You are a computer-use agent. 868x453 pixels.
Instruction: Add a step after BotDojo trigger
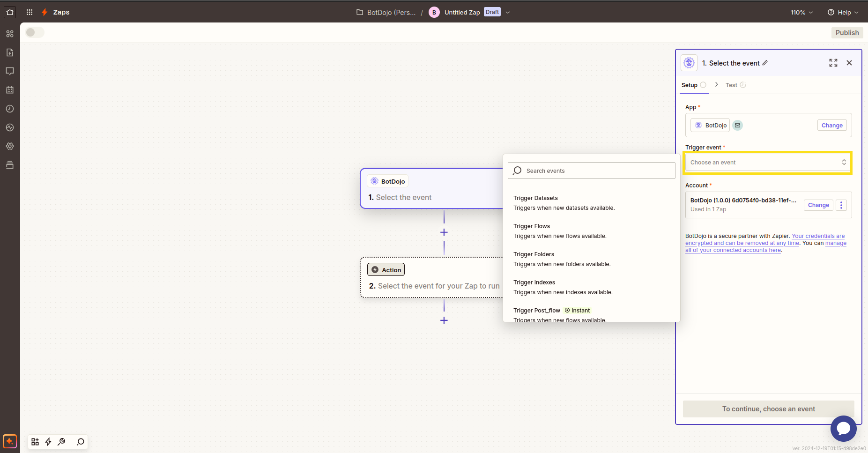[x=444, y=232]
